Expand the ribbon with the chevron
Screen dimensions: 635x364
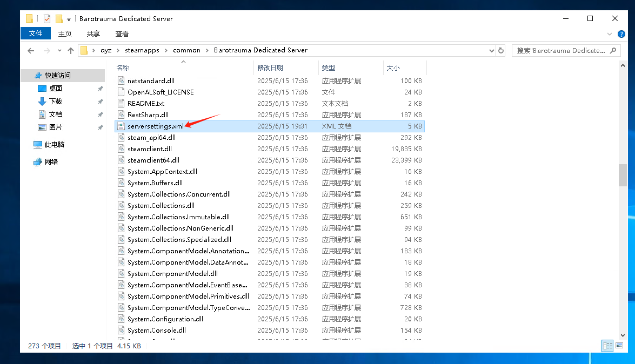coord(610,34)
